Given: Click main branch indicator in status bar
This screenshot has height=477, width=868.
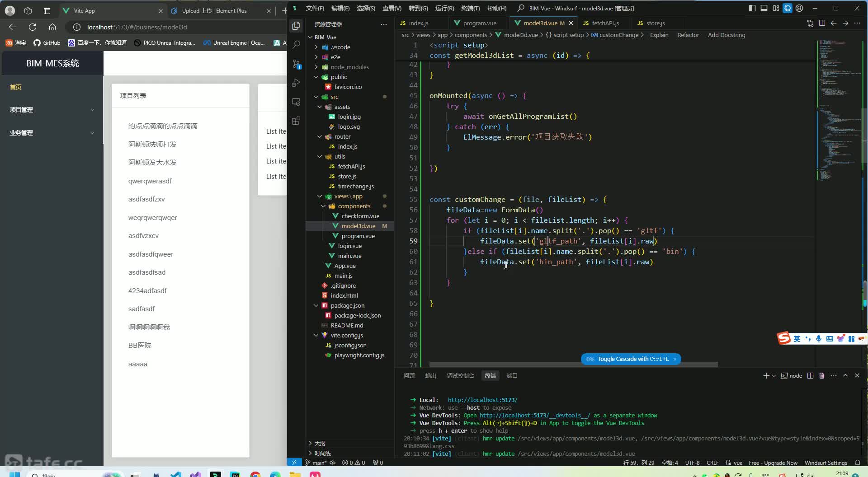Looking at the screenshot, I should pyautogui.click(x=316, y=463).
